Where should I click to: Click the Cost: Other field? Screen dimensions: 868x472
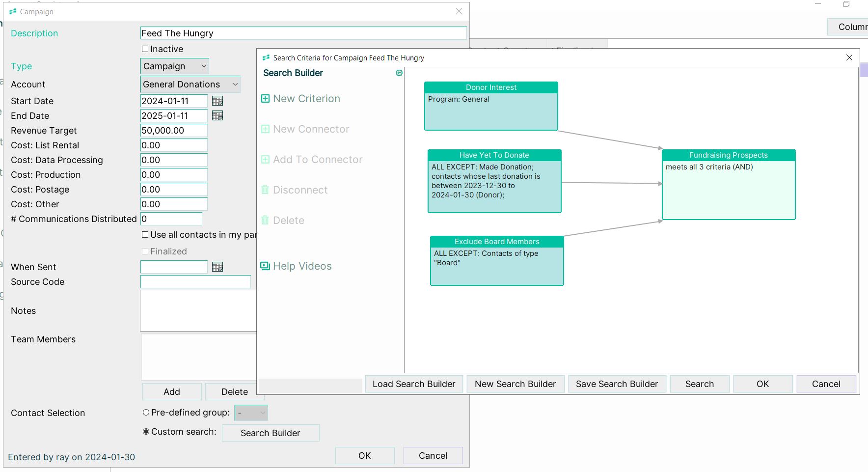[x=174, y=204]
